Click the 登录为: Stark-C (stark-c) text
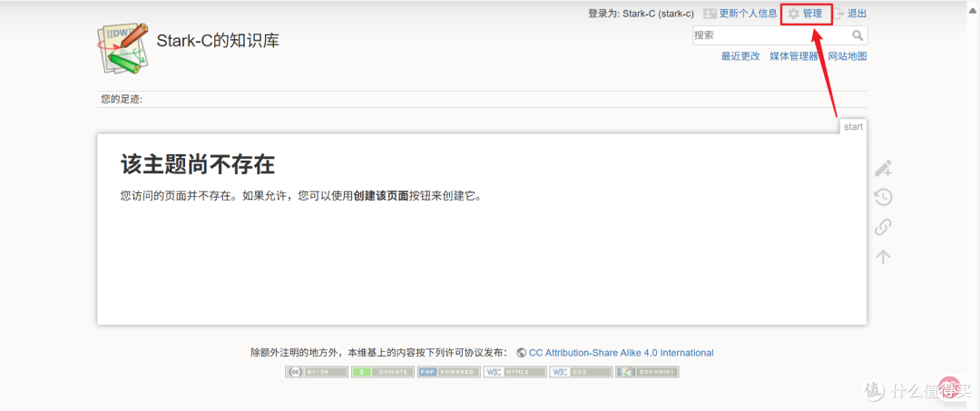The image size is (980, 411). 641,13
